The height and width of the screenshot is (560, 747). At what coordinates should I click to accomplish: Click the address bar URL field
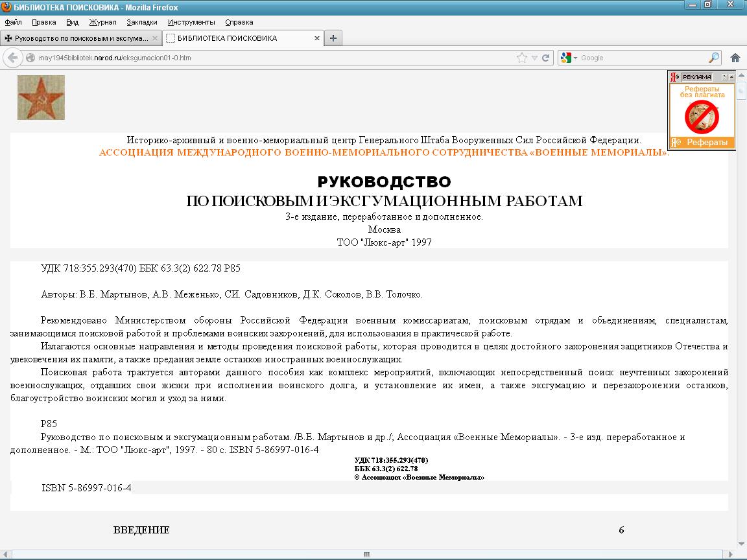tap(259, 58)
